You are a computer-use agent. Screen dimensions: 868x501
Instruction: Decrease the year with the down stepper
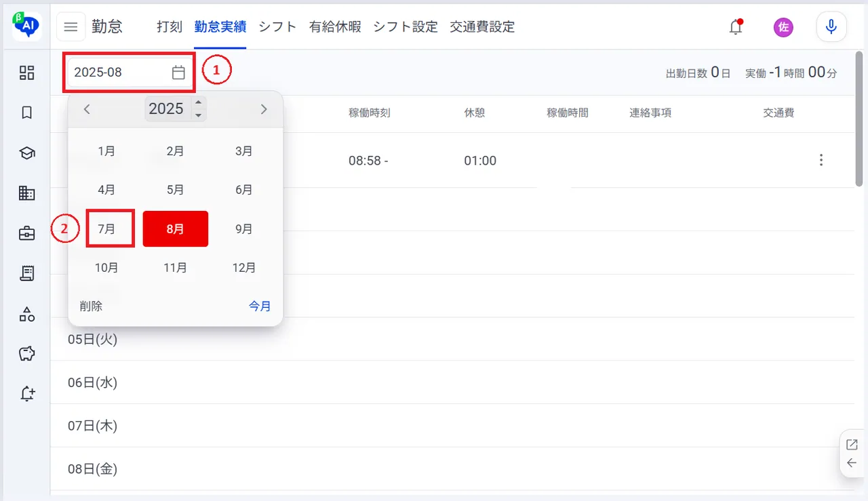click(x=198, y=115)
